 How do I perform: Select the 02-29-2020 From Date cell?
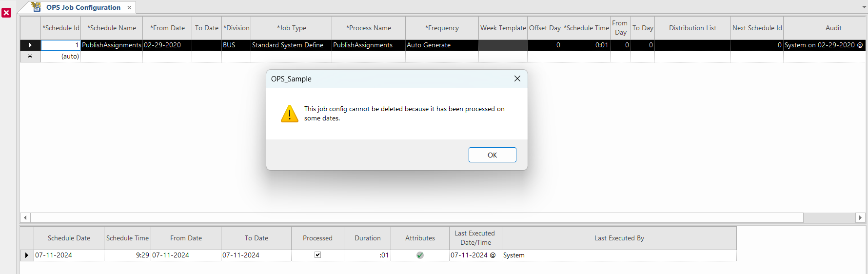(x=167, y=45)
